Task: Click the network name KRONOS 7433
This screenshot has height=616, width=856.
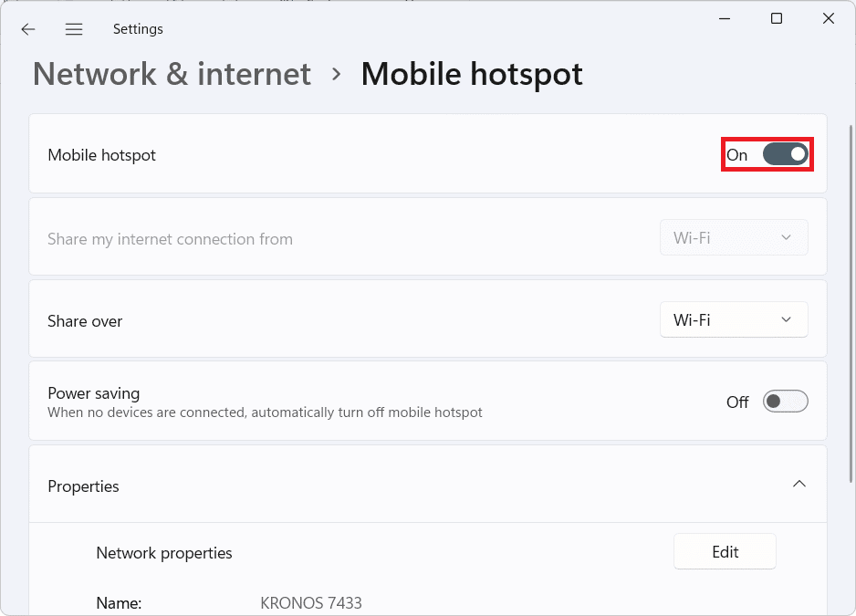Action: tap(310, 602)
